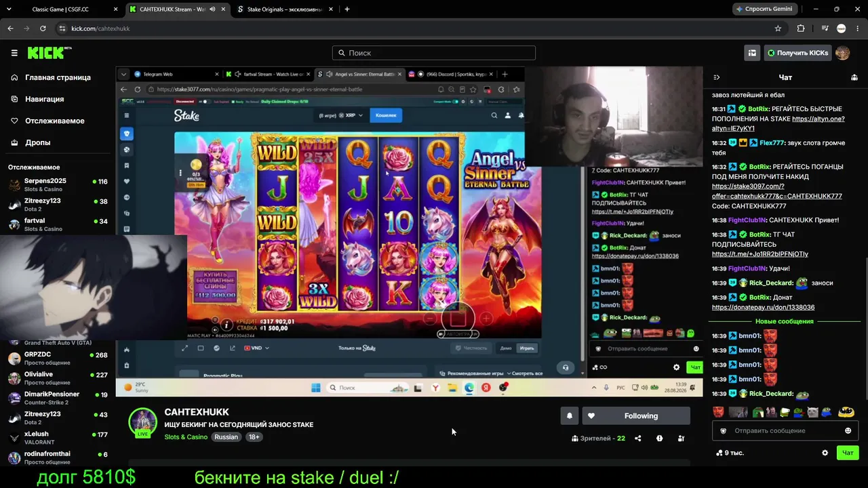Image resolution: width=868 pixels, height=488 pixels.
Task: Mute the CAHTEXHUKK Stream tab audio
Action: pyautogui.click(x=213, y=9)
